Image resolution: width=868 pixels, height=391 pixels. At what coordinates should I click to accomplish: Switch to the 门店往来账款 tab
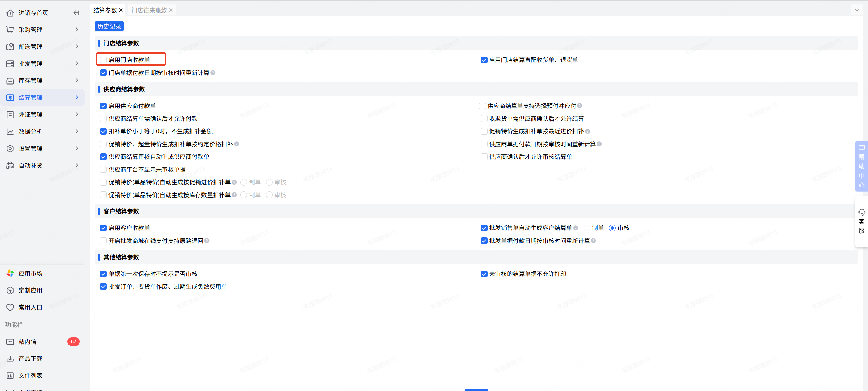pos(149,11)
